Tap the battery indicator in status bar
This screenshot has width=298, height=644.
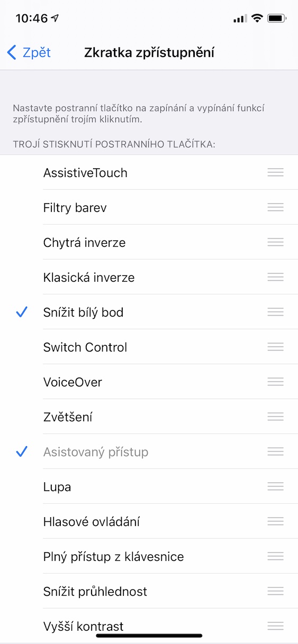point(277,19)
